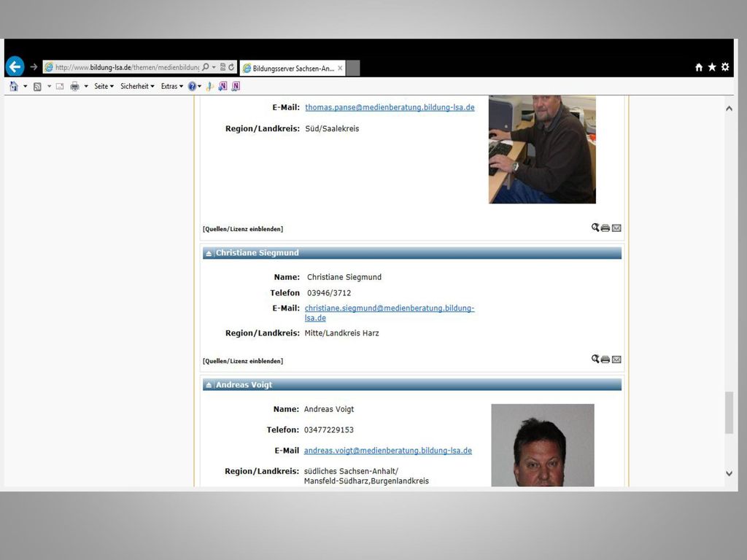Open the Sicherheit menu
Image resolution: width=747 pixels, height=560 pixels.
point(137,86)
